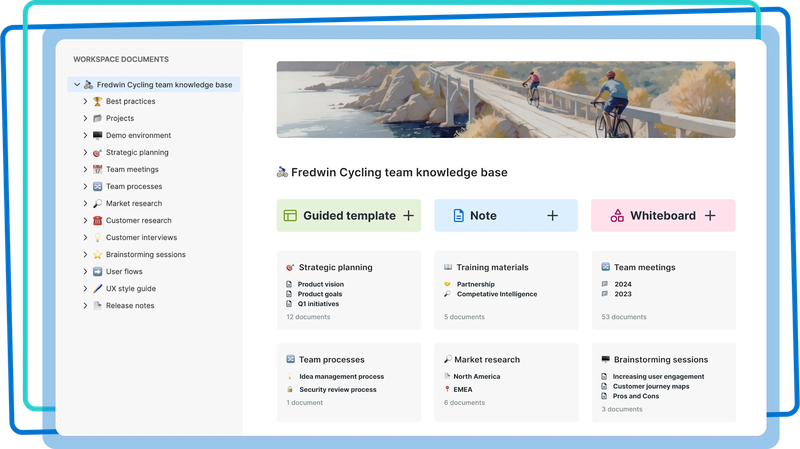The image size is (800, 449).
Task: Click the page icon beside Release notes
Action: 97,306
